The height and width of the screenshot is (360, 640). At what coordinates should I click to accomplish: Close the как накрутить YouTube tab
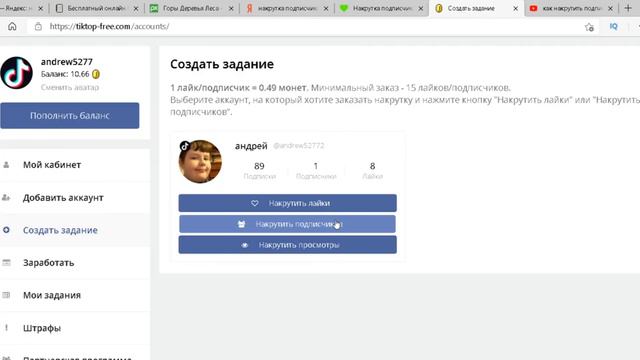coord(611,8)
